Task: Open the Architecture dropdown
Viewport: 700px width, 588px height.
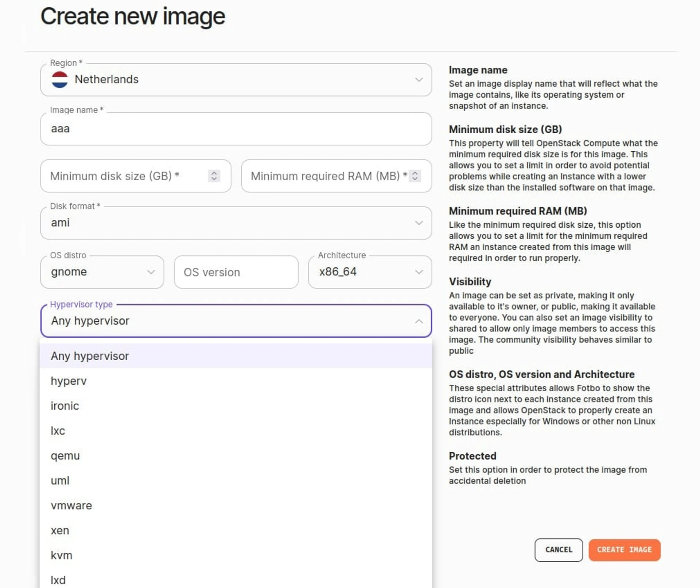Action: click(370, 272)
